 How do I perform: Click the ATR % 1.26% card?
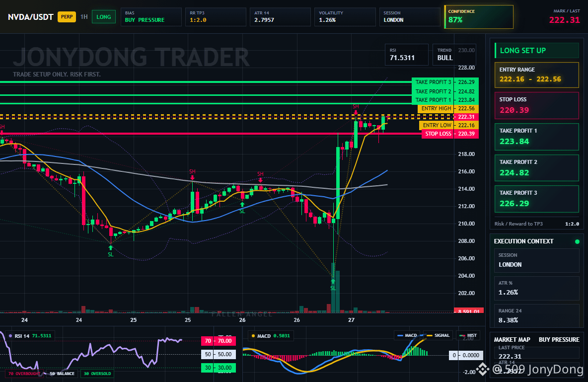point(537,288)
